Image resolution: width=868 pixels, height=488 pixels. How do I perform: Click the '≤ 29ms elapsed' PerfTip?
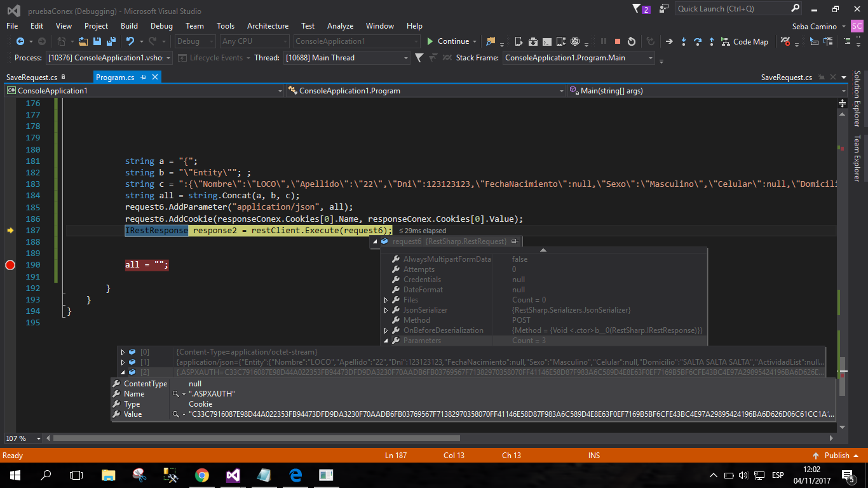pyautogui.click(x=423, y=231)
